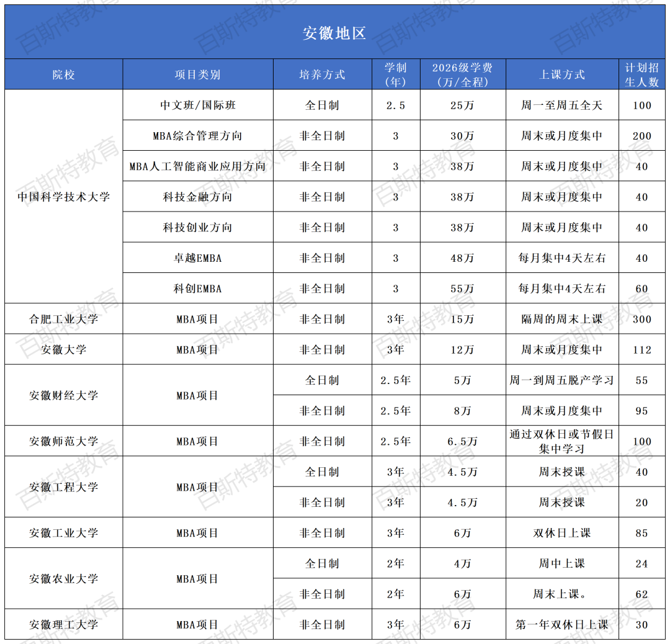
Task: Click the 中国科学技术大学 cell
Action: click(64, 197)
